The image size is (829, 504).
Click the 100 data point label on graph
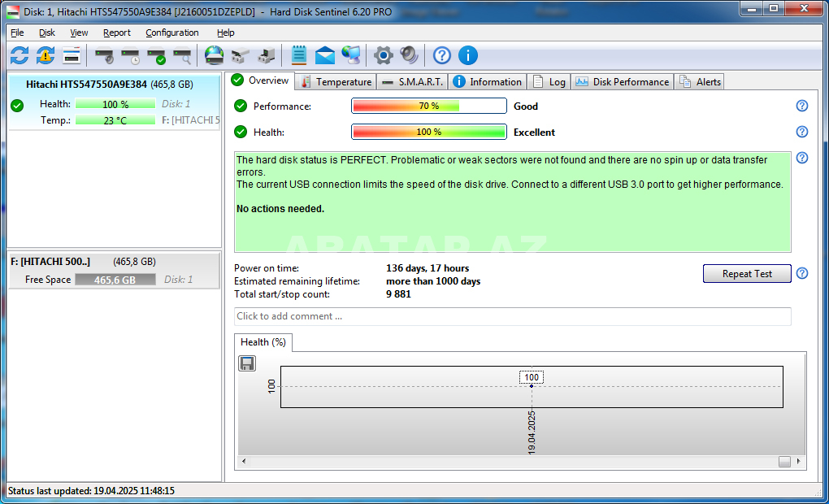532,377
